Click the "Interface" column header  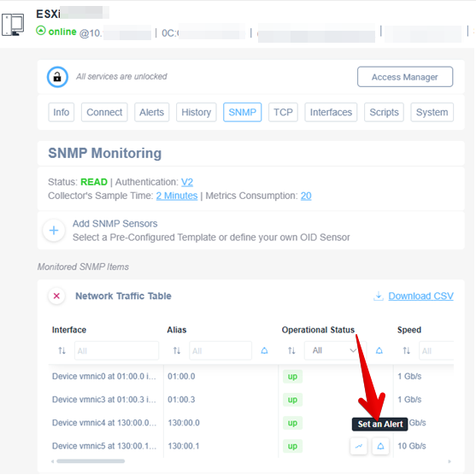[x=69, y=330]
